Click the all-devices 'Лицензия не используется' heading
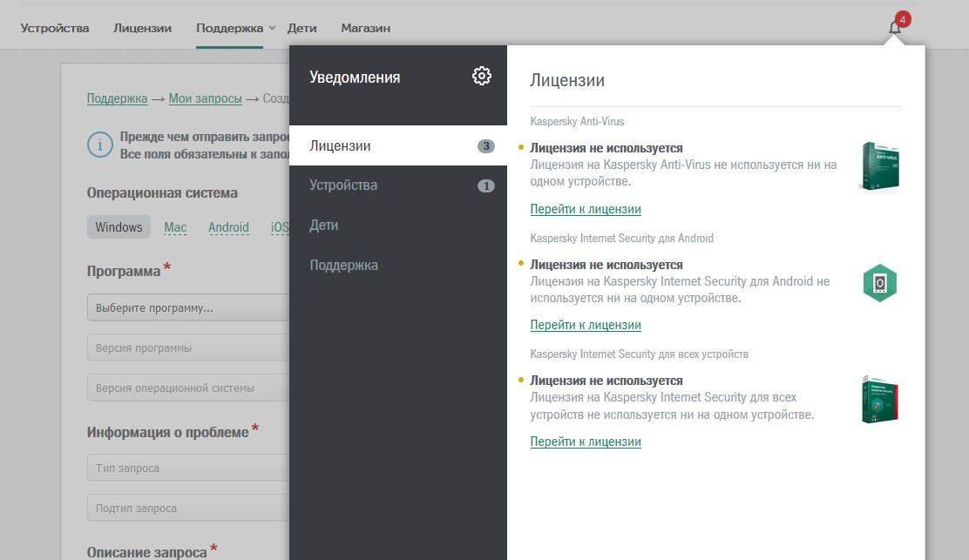Screen dimensions: 969x560 click(x=606, y=381)
